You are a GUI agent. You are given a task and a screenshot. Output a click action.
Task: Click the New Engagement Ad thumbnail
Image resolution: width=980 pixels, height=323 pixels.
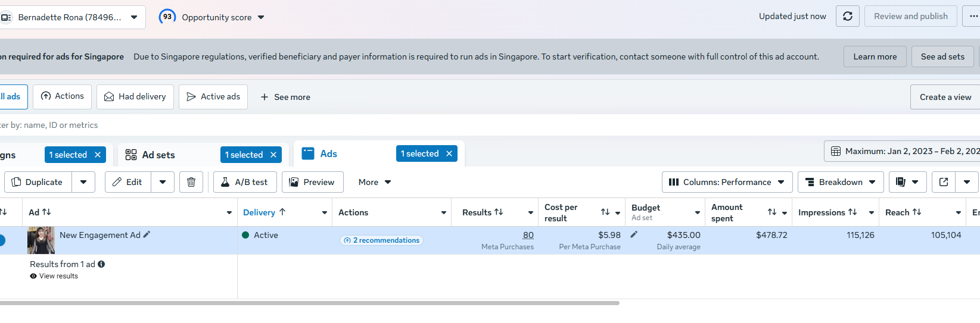(41, 240)
